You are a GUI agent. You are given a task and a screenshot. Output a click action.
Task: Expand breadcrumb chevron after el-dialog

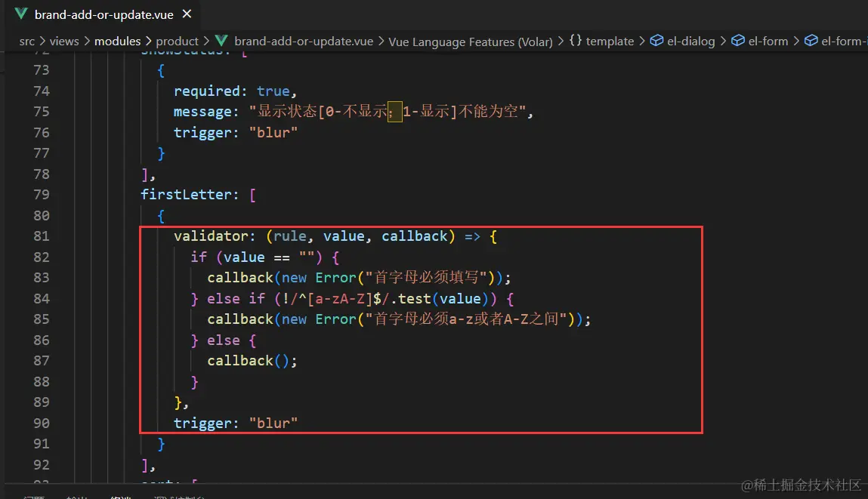723,41
